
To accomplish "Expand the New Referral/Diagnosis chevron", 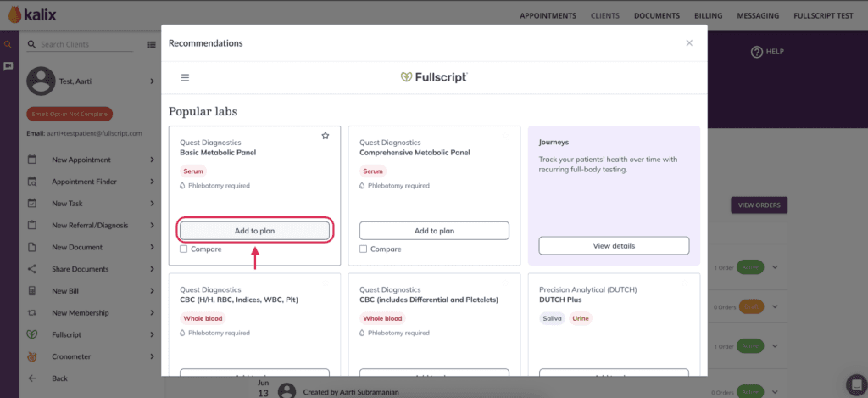I will [153, 225].
